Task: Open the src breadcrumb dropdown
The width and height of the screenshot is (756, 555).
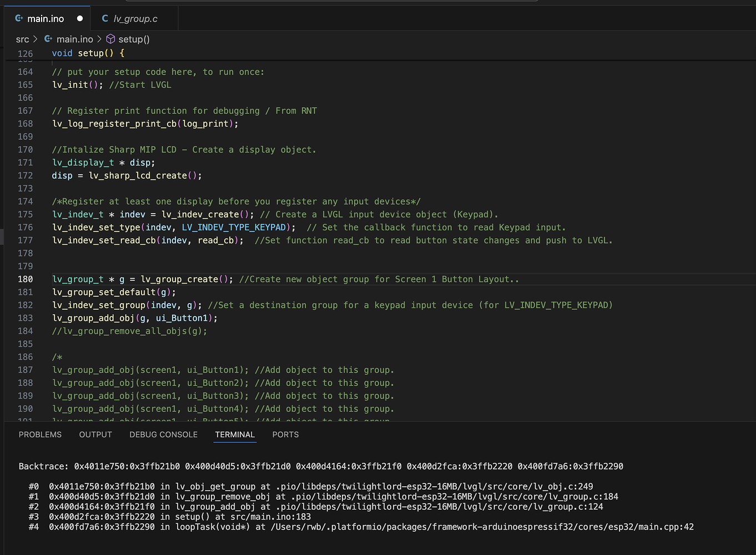Action: tap(22, 39)
